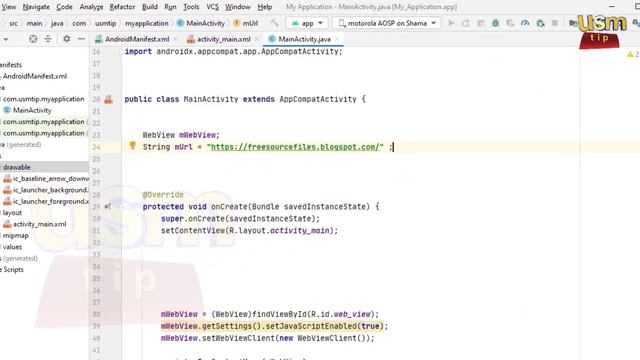Click the Make Project hammer icon

click(x=275, y=23)
